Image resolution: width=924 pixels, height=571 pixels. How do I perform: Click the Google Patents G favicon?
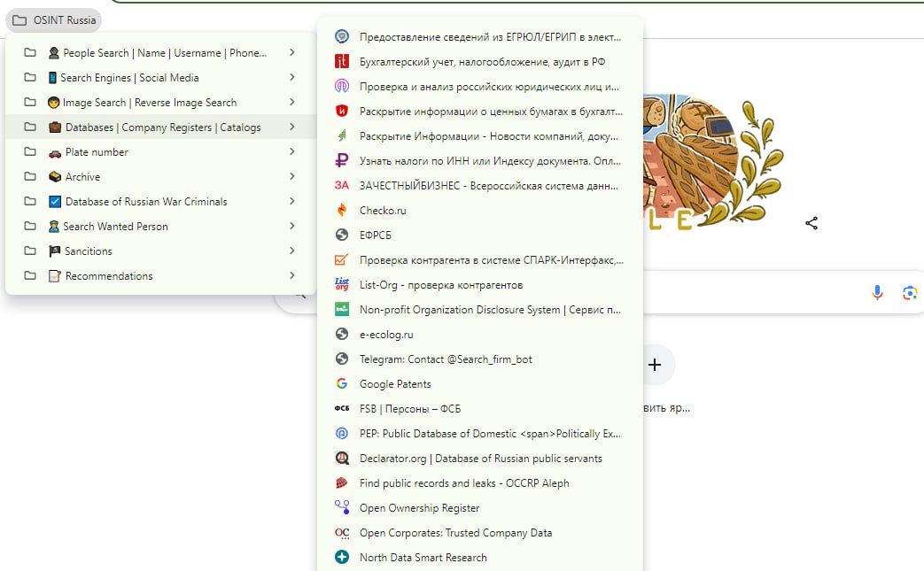[x=342, y=384]
